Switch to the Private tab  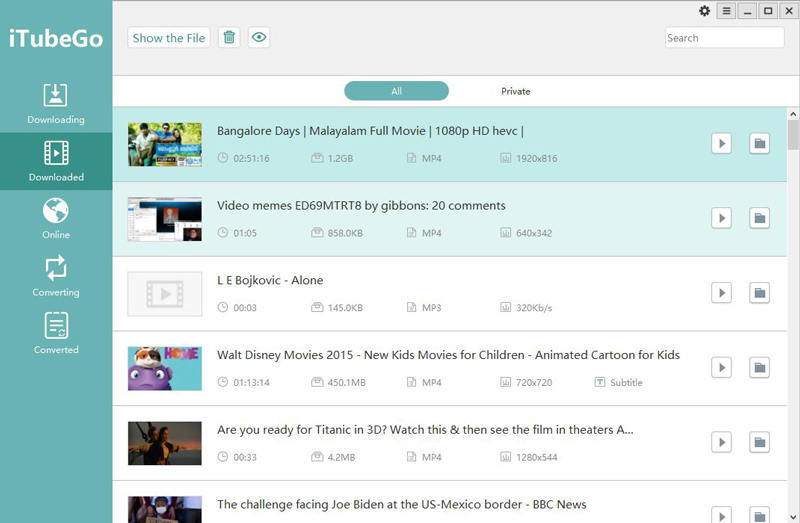coord(515,91)
